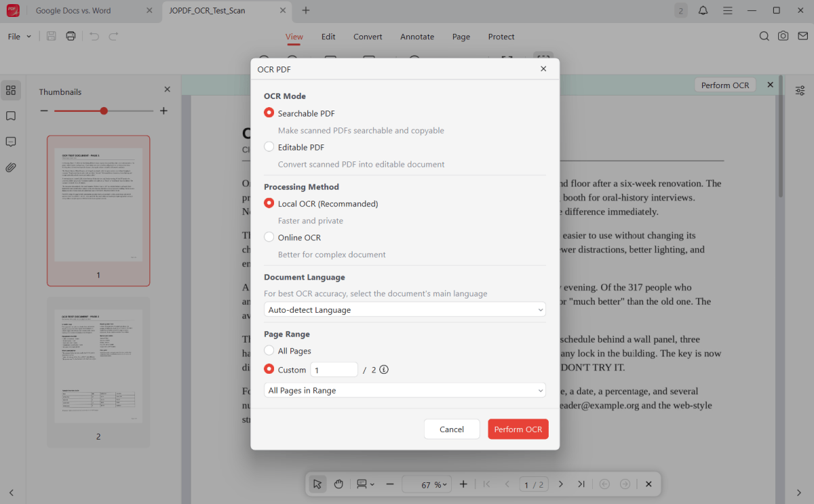Click the screenshot camera icon

(783, 37)
